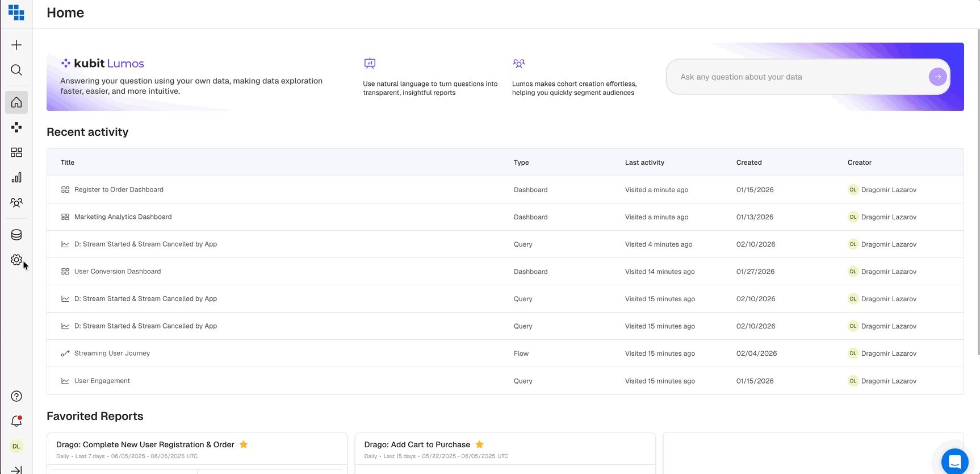The width and height of the screenshot is (980, 474).
Task: Click the Last activity column header
Action: pos(644,163)
